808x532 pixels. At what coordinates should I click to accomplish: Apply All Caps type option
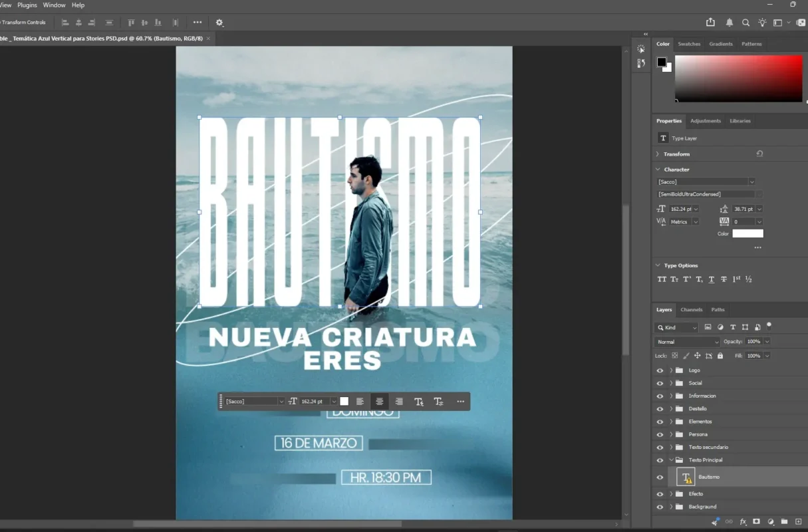point(662,279)
